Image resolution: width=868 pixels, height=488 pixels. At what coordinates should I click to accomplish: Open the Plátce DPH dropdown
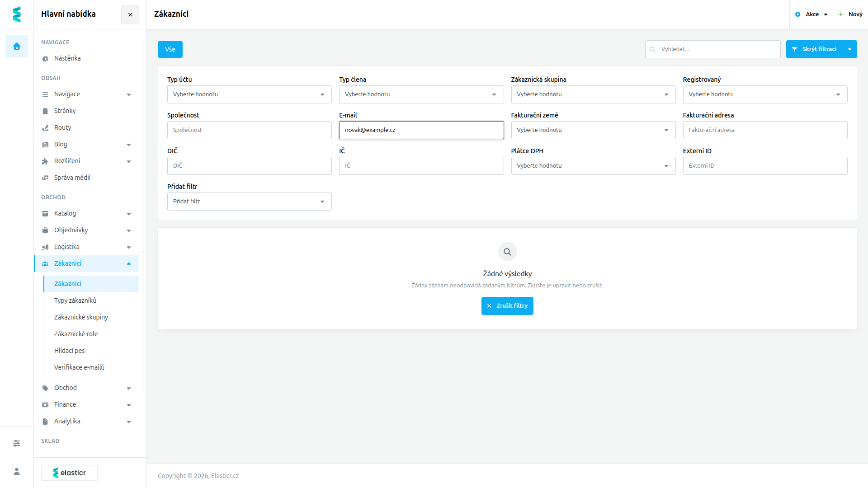[593, 166]
